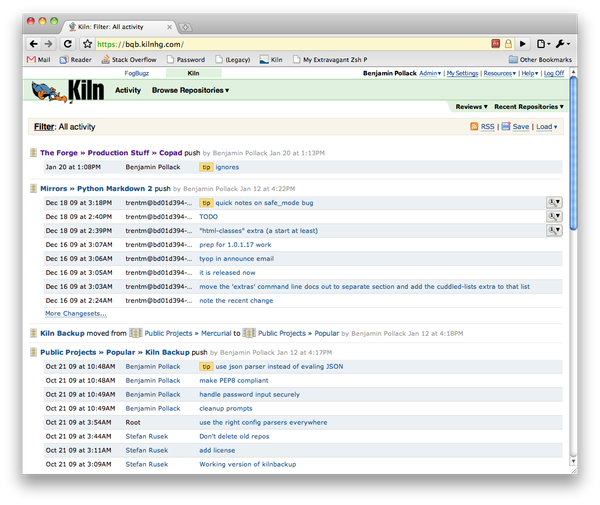Open review dropdown on the TODO row

pos(554,217)
